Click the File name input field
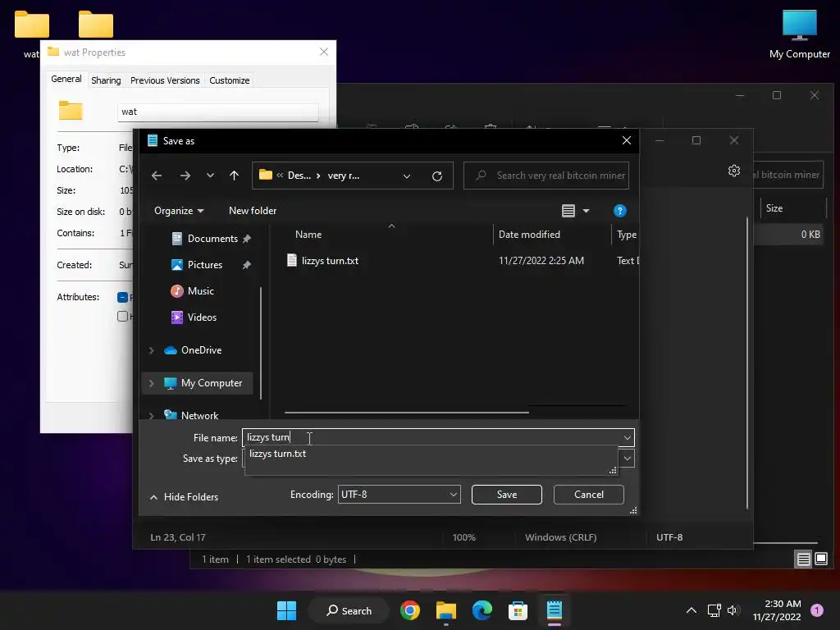Viewport: 840px width, 630px height. click(x=431, y=438)
